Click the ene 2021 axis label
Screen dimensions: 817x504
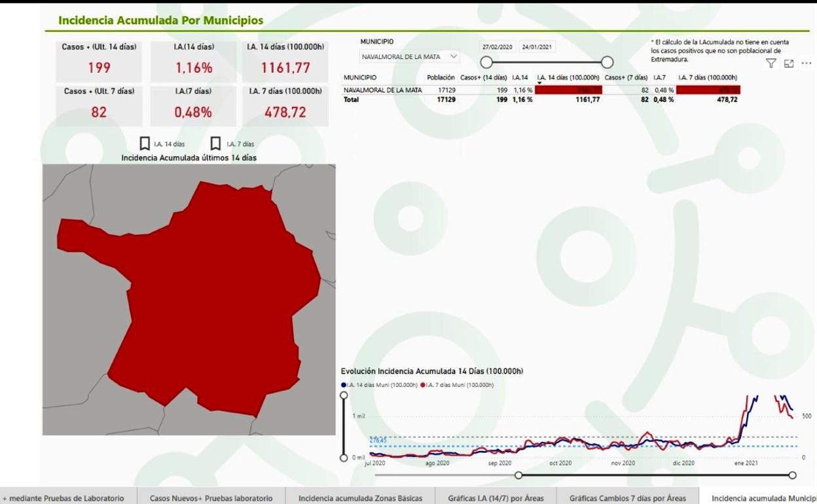point(746,463)
